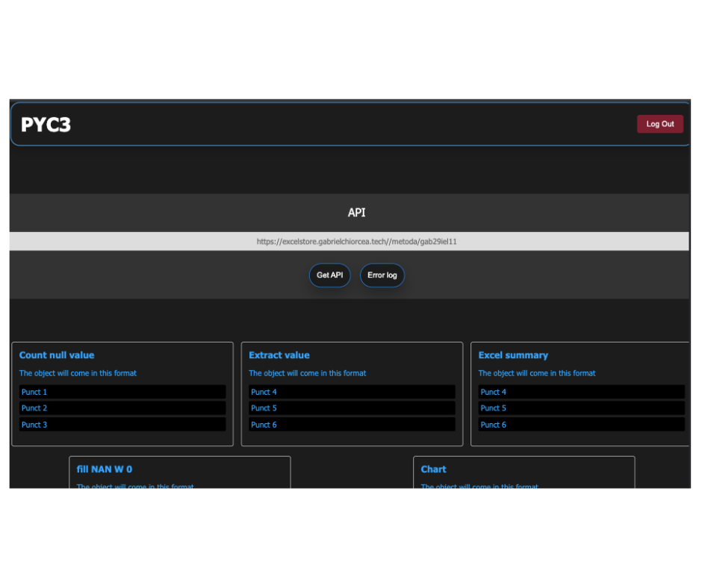Open the Excel summary card title
This screenshot has width=702, height=588.
(513, 355)
